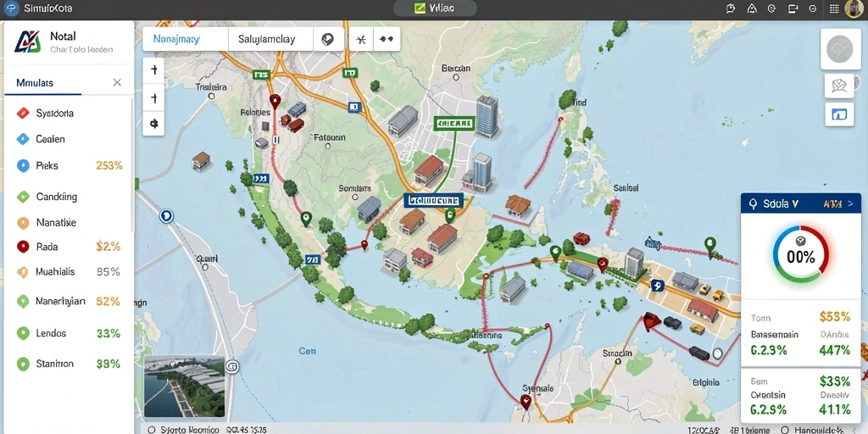The image size is (868, 434).
Task: Switch to the Salyjamclay tab
Action: coord(270,39)
